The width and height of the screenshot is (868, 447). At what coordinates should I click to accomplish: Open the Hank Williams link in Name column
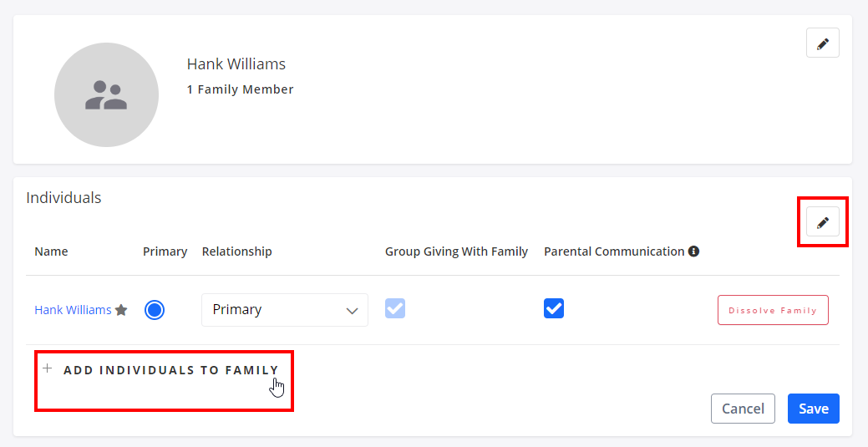(73, 310)
